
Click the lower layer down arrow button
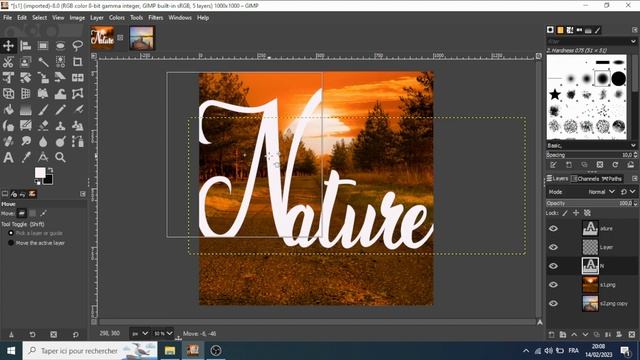(585, 334)
